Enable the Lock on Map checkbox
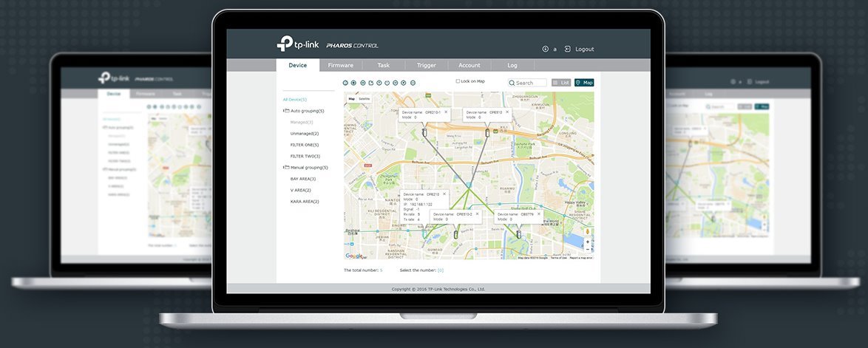This screenshot has height=348, width=868. pyautogui.click(x=458, y=81)
